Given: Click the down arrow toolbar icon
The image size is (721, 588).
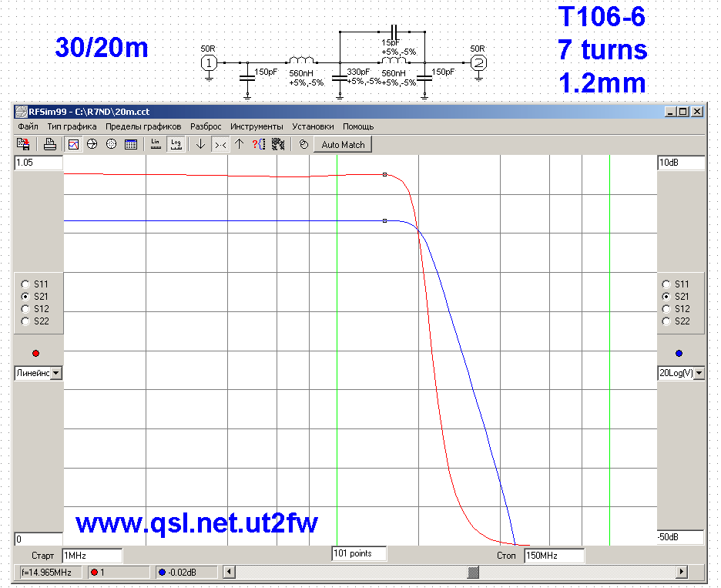Looking at the screenshot, I should click(200, 144).
